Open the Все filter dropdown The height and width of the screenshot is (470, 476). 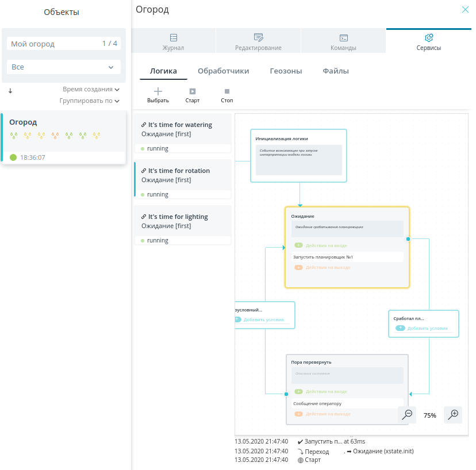pos(64,67)
